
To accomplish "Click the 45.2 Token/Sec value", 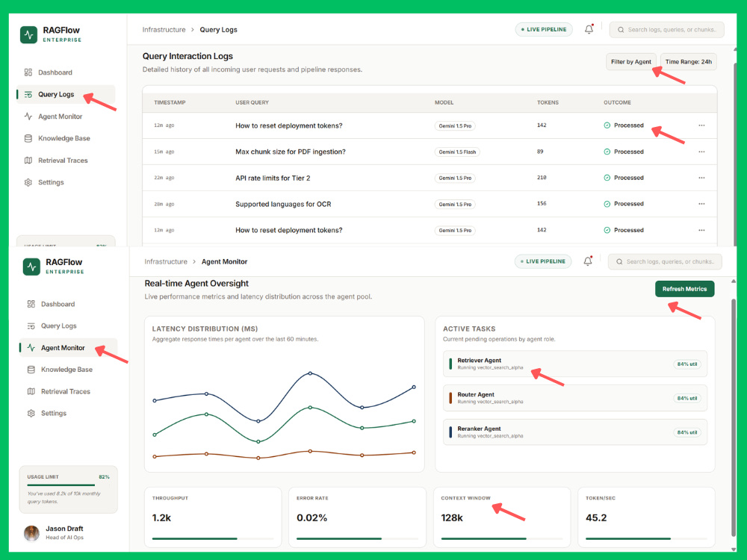I will click(596, 517).
